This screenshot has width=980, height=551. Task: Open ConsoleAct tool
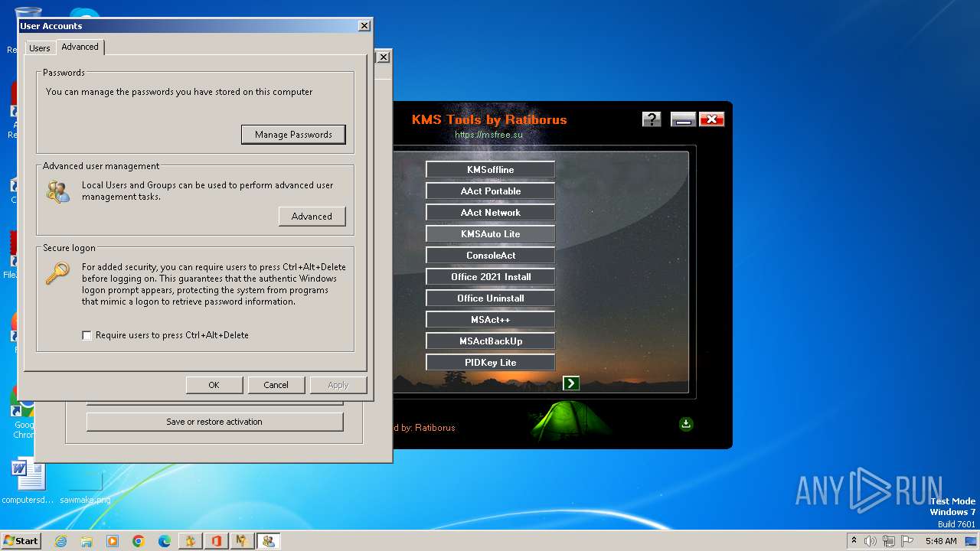[490, 256]
